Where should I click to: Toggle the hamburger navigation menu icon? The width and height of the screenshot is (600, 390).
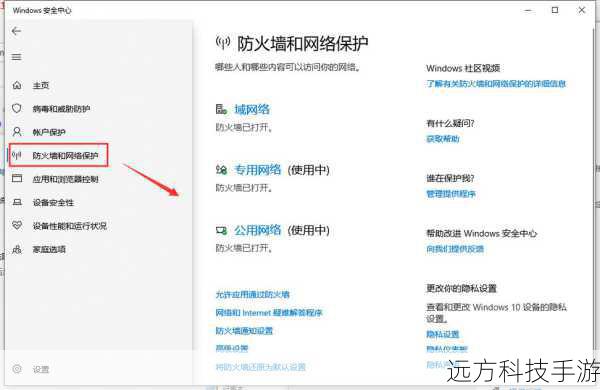coord(16,57)
